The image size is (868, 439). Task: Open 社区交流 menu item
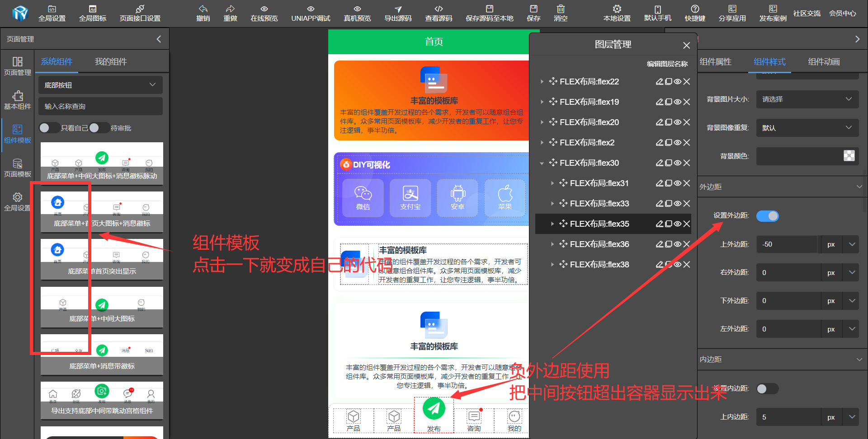point(807,14)
